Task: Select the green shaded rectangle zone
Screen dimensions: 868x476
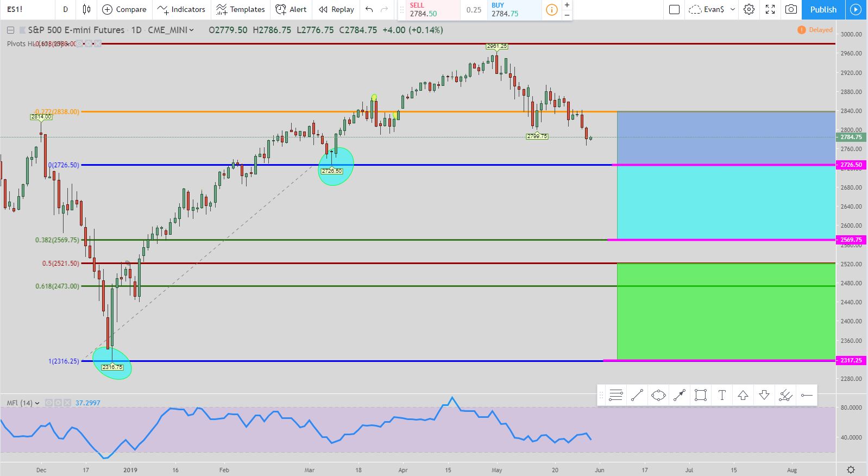Action: [x=726, y=311]
